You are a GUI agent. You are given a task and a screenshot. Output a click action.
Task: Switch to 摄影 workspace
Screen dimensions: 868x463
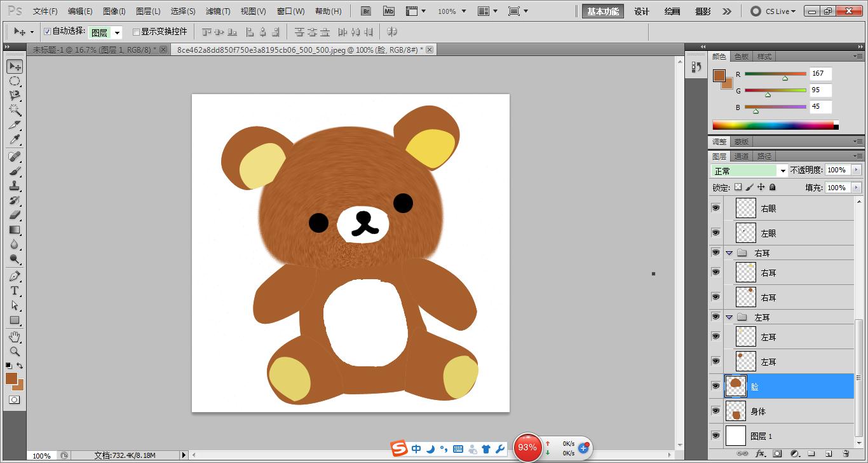tap(703, 11)
